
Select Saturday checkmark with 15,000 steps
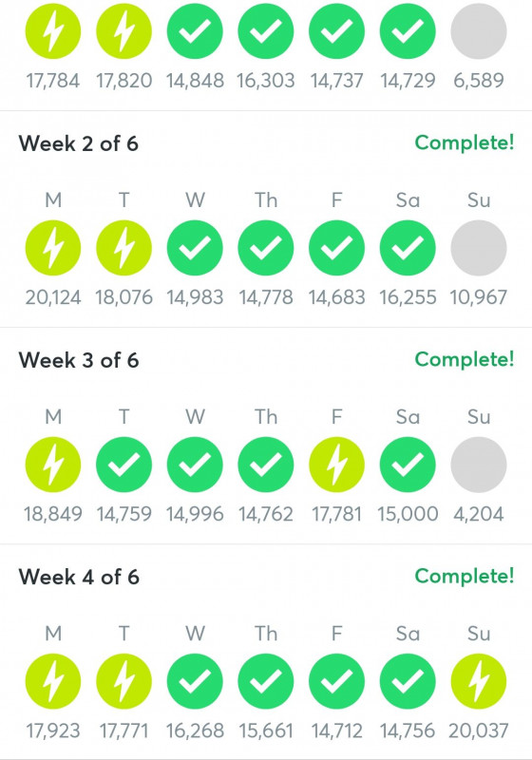point(408,465)
